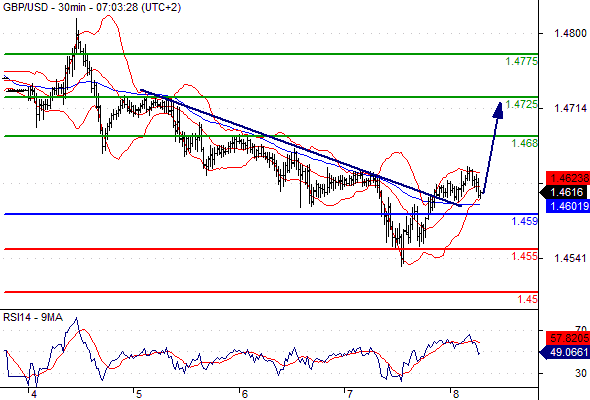Click date marker 7 on time axis
590x400 pixels.
coord(350,394)
